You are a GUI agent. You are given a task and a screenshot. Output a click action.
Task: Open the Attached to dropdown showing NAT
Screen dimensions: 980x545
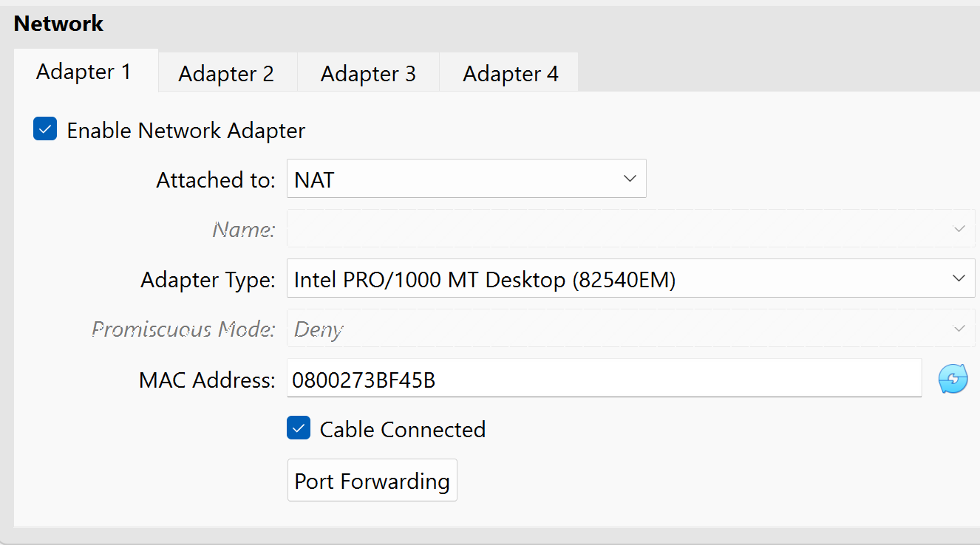click(466, 179)
